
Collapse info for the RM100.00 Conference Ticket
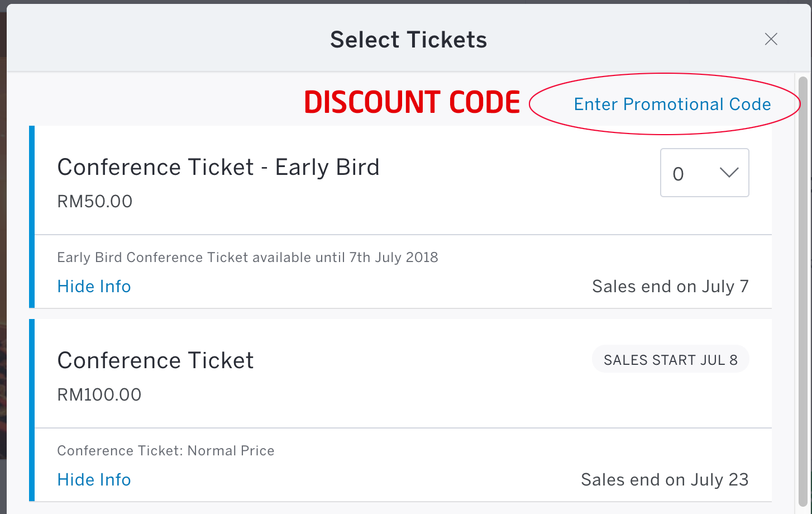[x=94, y=480]
